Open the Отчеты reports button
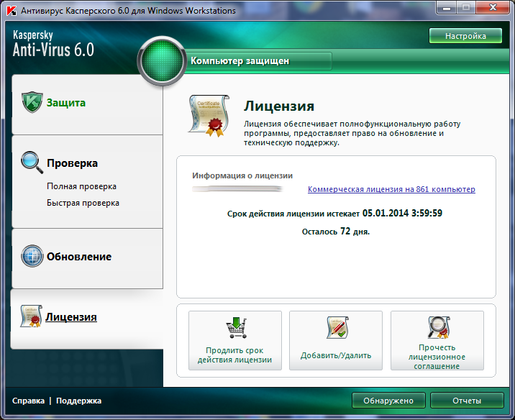Screen dimensions: 515x420 click(467, 401)
